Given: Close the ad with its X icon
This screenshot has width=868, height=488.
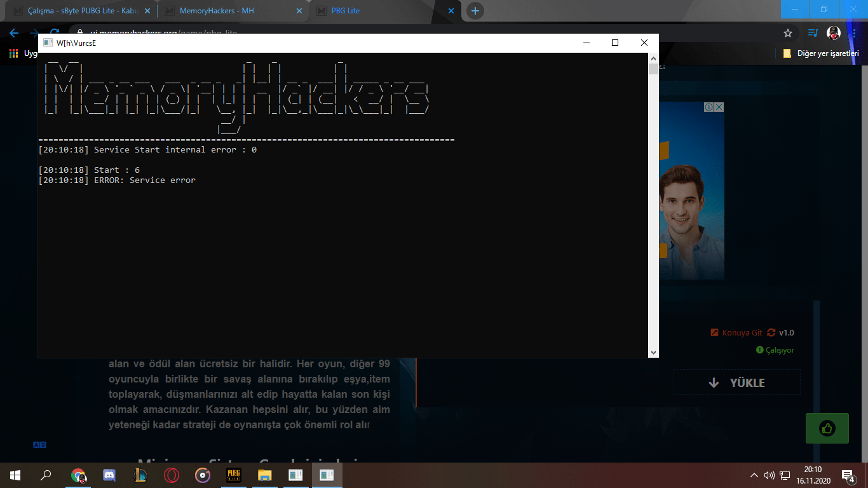Looking at the screenshot, I should [719, 107].
